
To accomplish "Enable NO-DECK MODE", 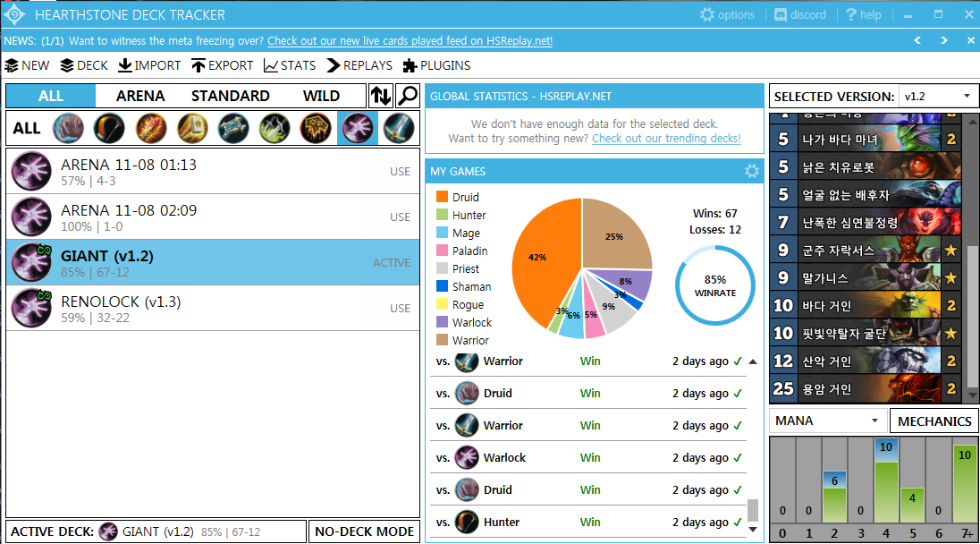I will (365, 531).
